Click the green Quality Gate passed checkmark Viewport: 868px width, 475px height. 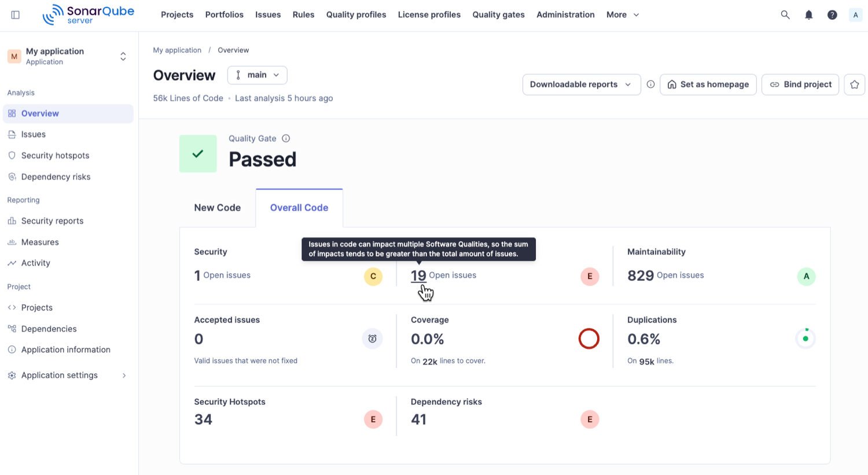click(198, 154)
